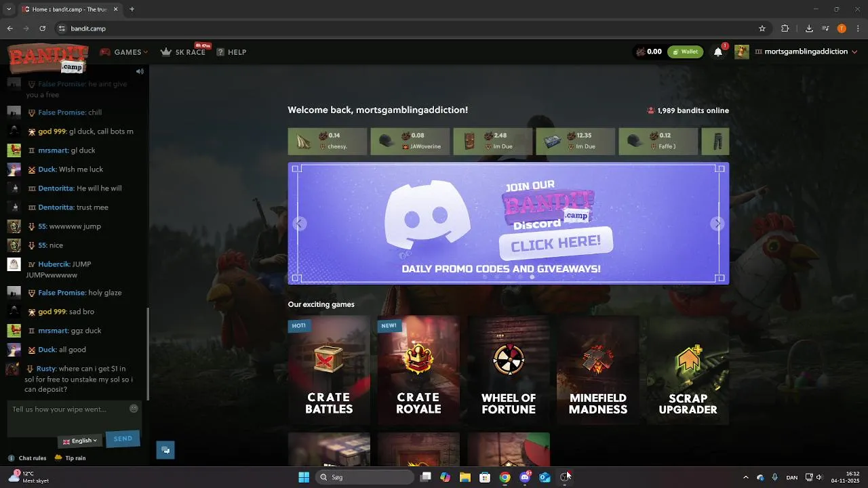The width and height of the screenshot is (868, 488).
Task: Open Outlook from the taskbar
Action: (x=545, y=477)
